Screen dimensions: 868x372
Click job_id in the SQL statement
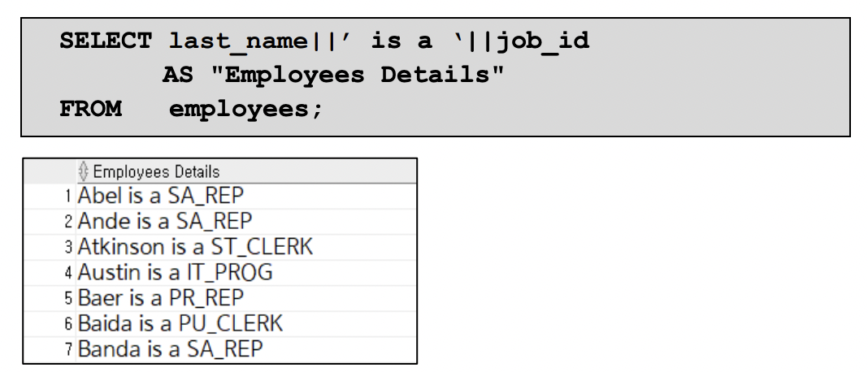[x=543, y=42]
